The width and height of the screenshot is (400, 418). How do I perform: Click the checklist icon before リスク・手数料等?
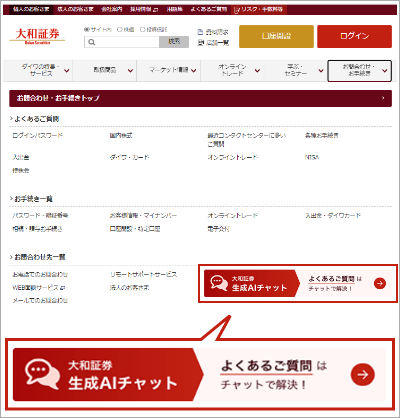237,10
